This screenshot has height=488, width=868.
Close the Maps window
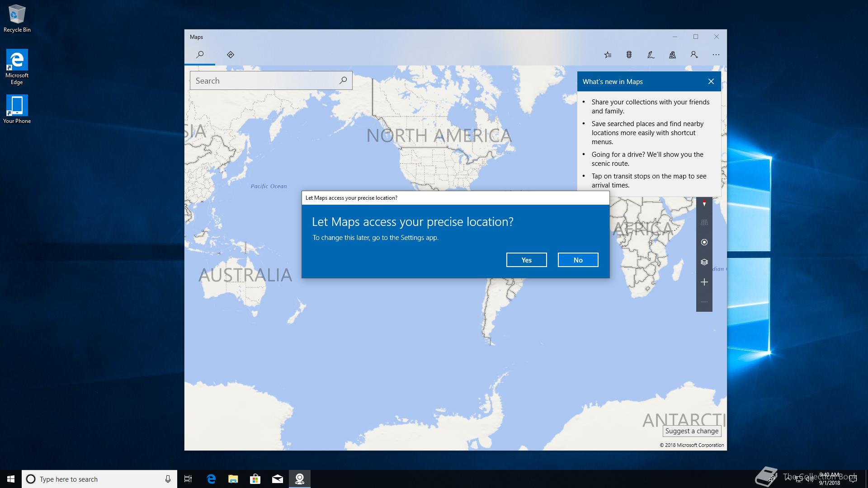(x=717, y=37)
